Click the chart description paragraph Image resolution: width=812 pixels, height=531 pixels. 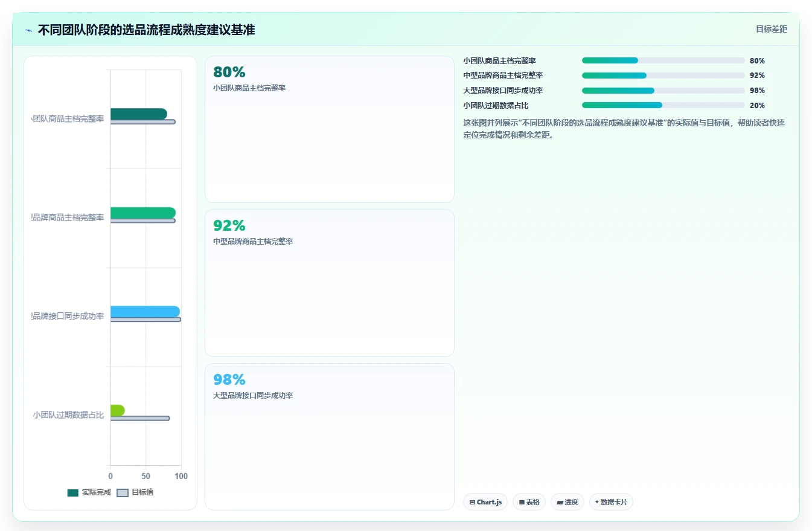click(624, 129)
